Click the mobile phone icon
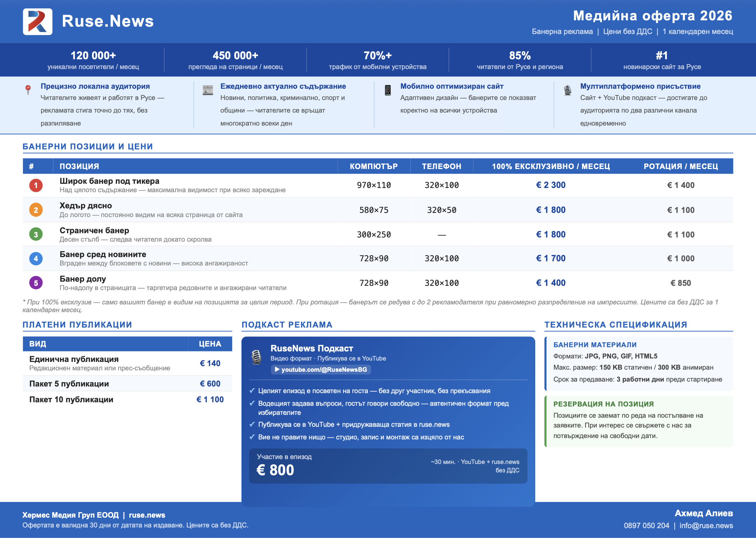The width and height of the screenshot is (756, 538). coord(387,90)
